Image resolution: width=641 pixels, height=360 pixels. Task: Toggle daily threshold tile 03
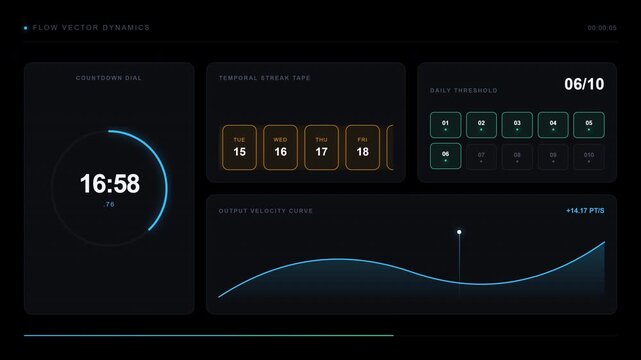pyautogui.click(x=517, y=125)
